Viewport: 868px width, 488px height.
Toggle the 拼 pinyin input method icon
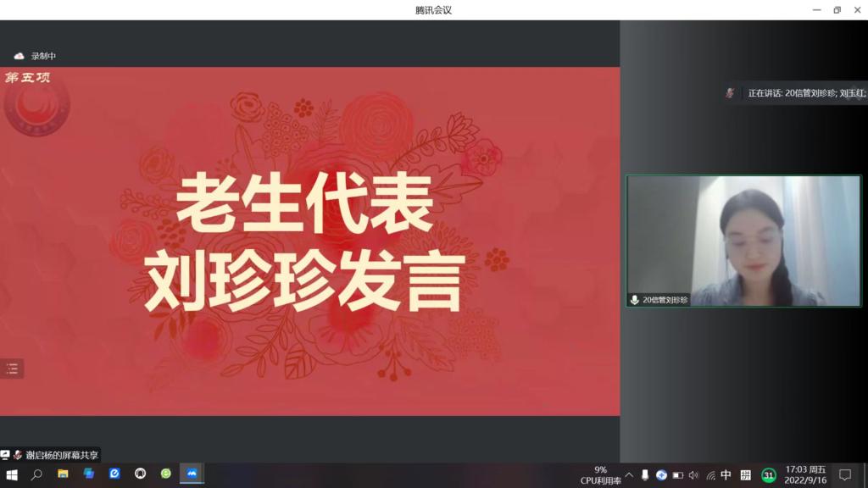[x=746, y=475]
